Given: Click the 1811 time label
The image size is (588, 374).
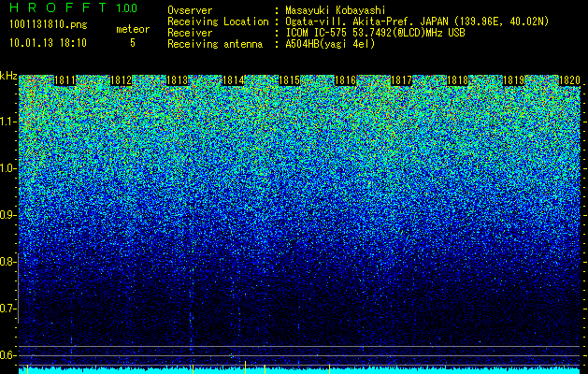Looking at the screenshot, I should (65, 80).
